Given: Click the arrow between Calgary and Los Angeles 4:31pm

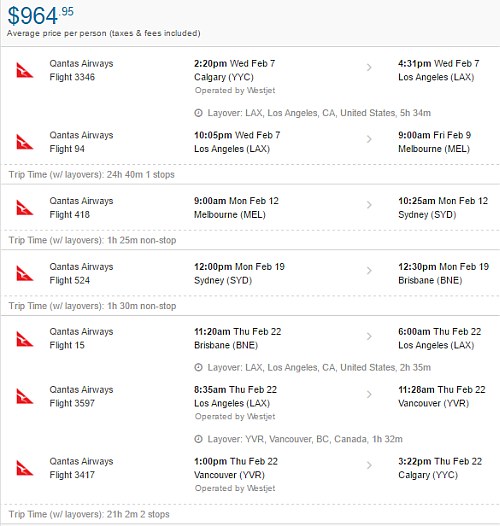Looking at the screenshot, I should (x=369, y=67).
